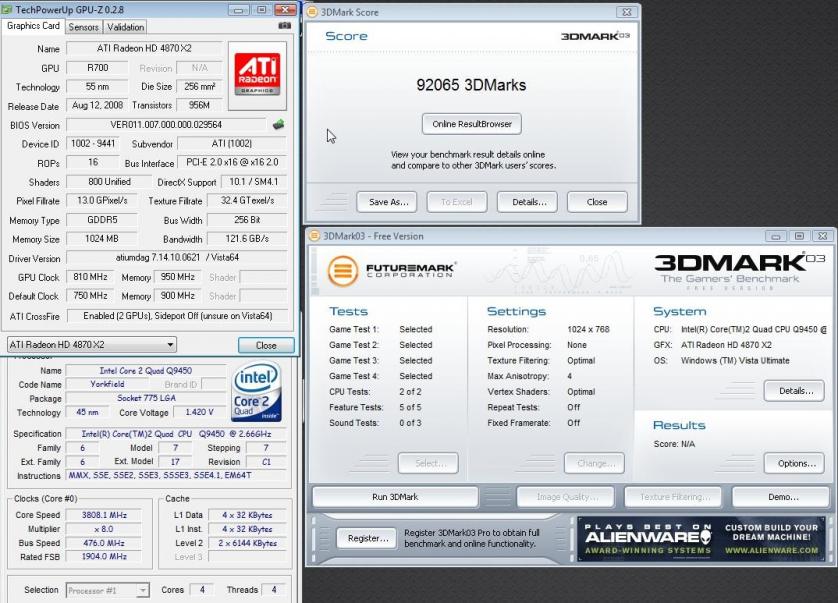Screen dimensions: 838x603
Task: Click the OS value Windows Vista Ultimate
Action: point(735,361)
